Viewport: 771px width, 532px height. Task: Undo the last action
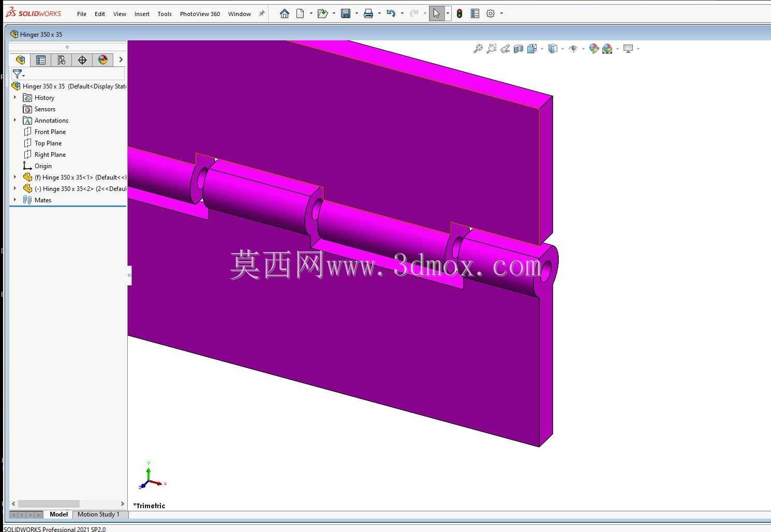click(391, 13)
